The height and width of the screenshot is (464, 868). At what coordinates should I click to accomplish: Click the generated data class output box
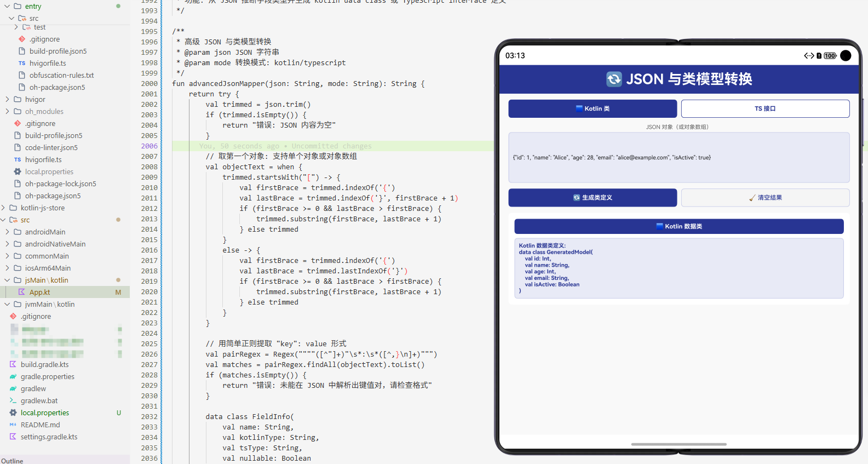click(679, 268)
